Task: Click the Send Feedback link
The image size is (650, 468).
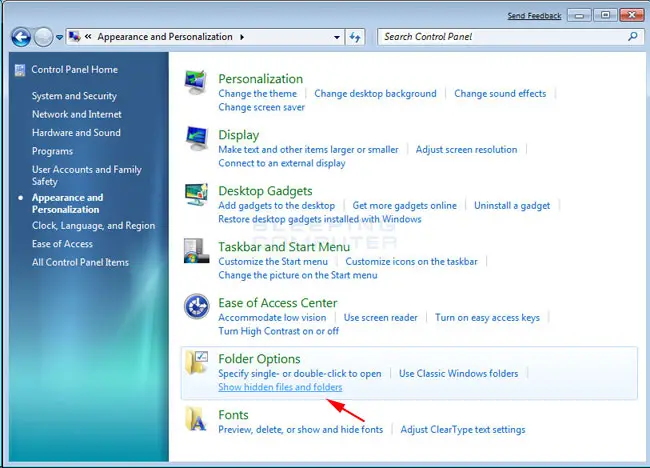Action: coord(534,16)
